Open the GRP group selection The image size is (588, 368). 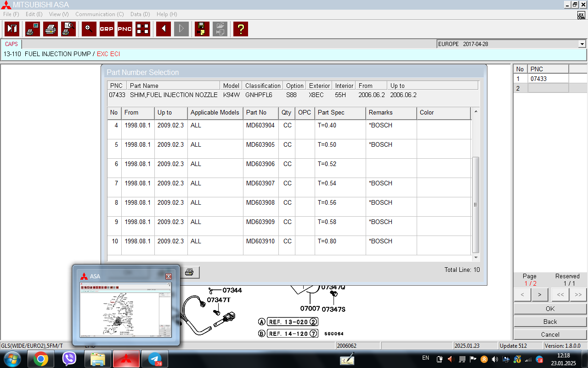point(107,29)
